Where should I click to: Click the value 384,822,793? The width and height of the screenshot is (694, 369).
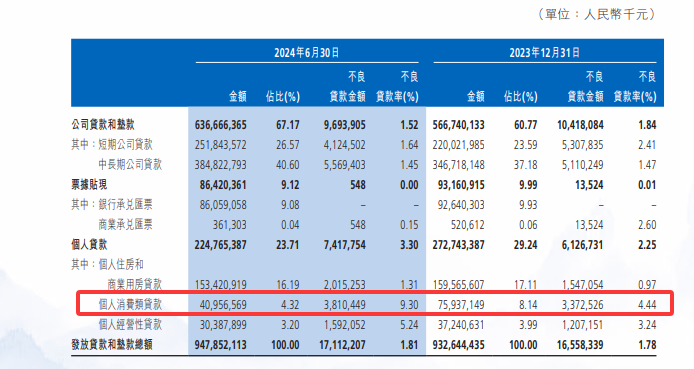[x=220, y=165]
